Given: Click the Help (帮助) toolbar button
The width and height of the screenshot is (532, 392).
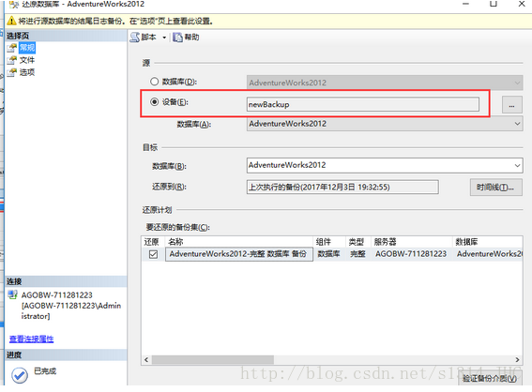Looking at the screenshot, I should [186, 37].
